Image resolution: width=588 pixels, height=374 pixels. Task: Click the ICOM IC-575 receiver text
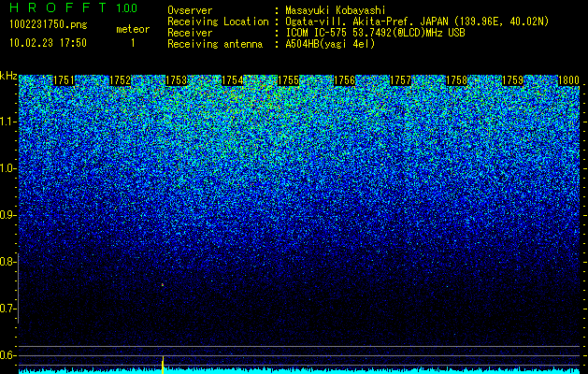pos(375,33)
